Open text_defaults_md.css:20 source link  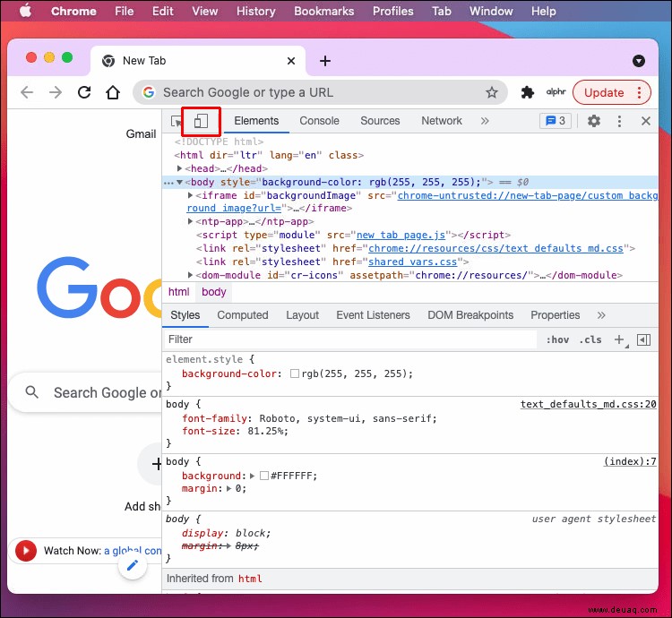[588, 404]
